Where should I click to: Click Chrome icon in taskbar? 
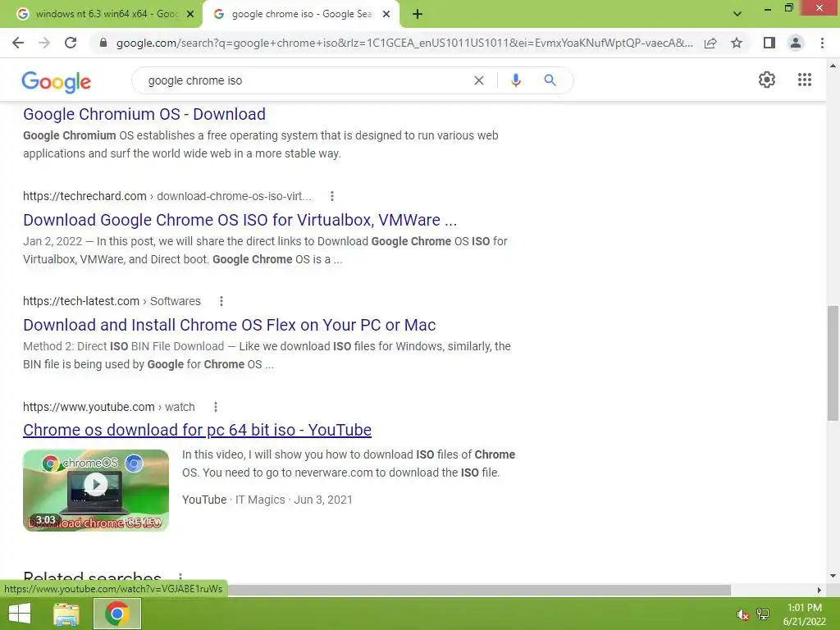(x=117, y=614)
